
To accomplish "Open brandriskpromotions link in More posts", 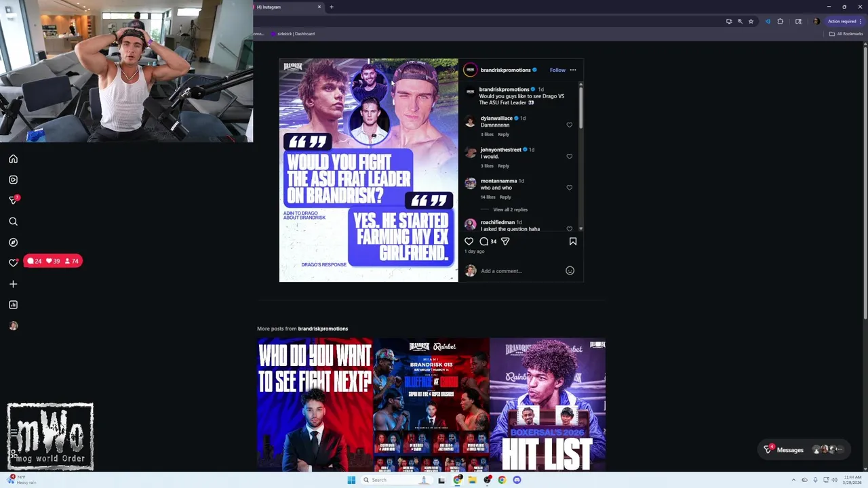I will [323, 329].
